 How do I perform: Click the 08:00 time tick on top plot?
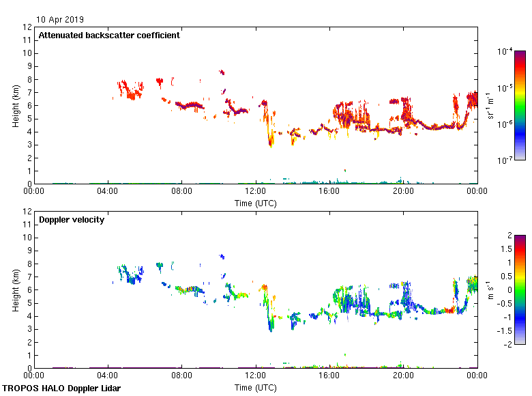click(x=181, y=192)
